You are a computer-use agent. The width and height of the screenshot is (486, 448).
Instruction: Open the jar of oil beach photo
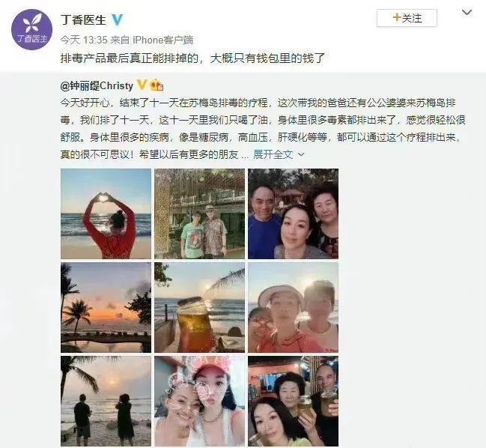(200, 308)
